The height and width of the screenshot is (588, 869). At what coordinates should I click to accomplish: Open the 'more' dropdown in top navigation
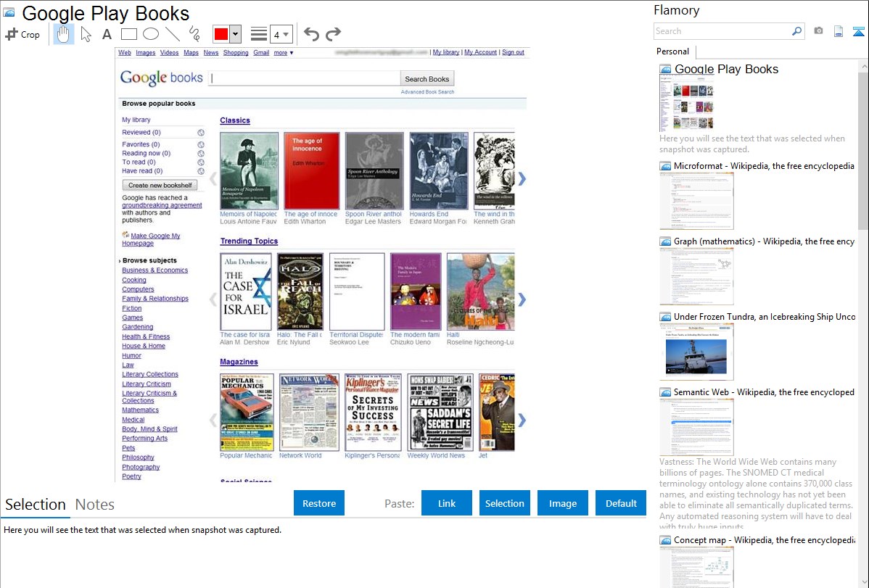283,53
